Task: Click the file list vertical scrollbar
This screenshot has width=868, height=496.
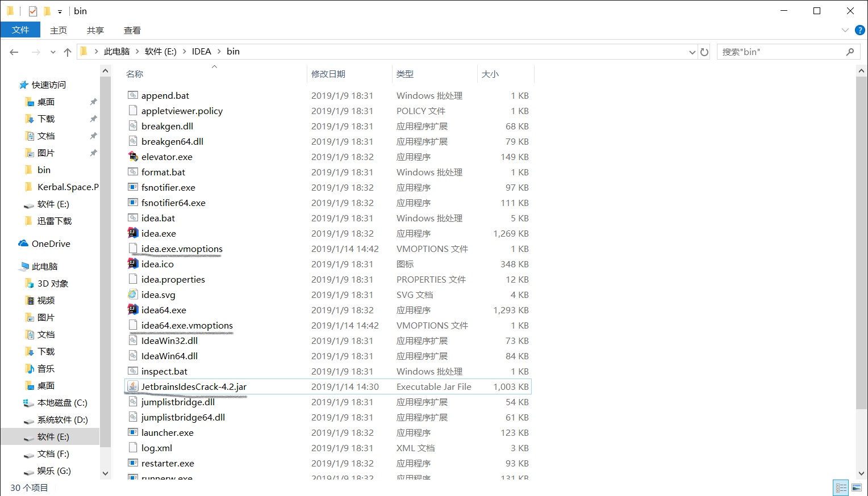Action: pos(861,244)
